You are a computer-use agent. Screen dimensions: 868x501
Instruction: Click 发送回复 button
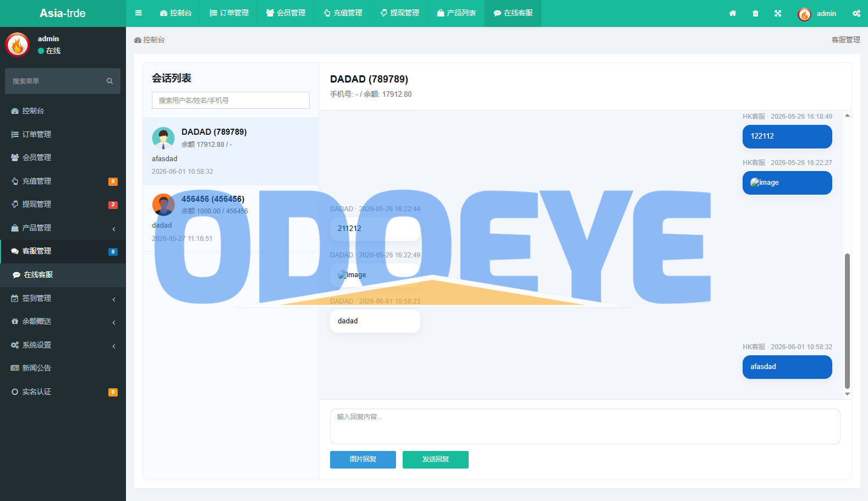coord(436,460)
